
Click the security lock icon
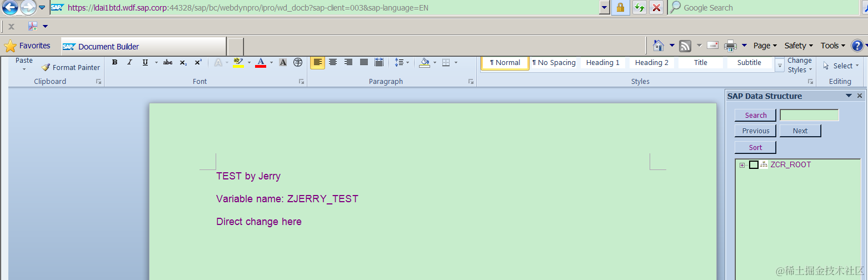[620, 8]
